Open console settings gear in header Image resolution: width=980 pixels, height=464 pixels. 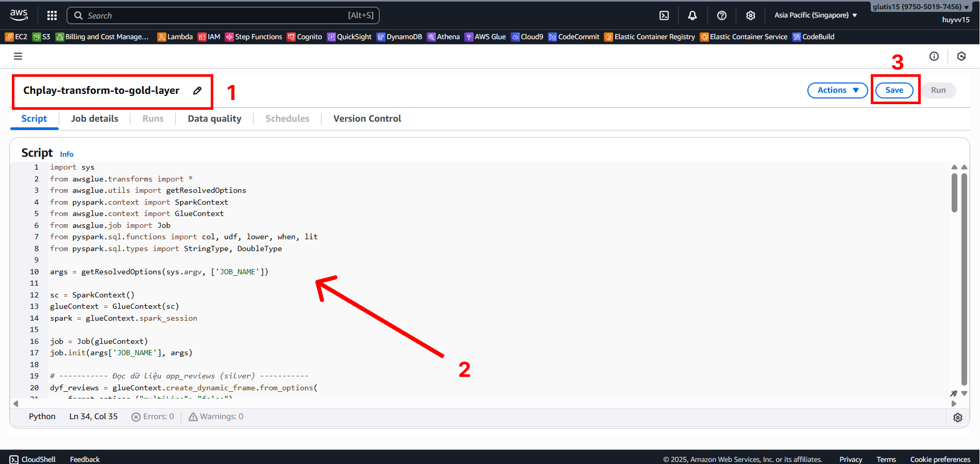[x=751, y=15]
